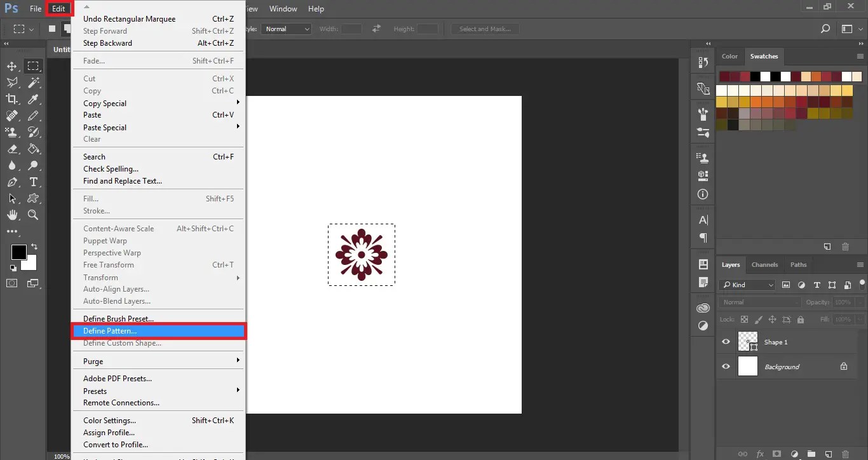Click the Select and Mask button
868x460 pixels.
click(485, 29)
